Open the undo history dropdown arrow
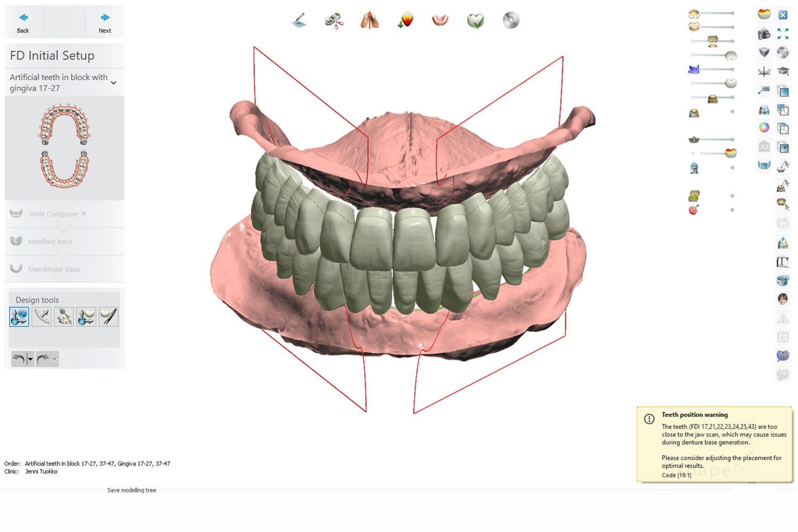Viewport: 798px width, 532px height. point(30,359)
